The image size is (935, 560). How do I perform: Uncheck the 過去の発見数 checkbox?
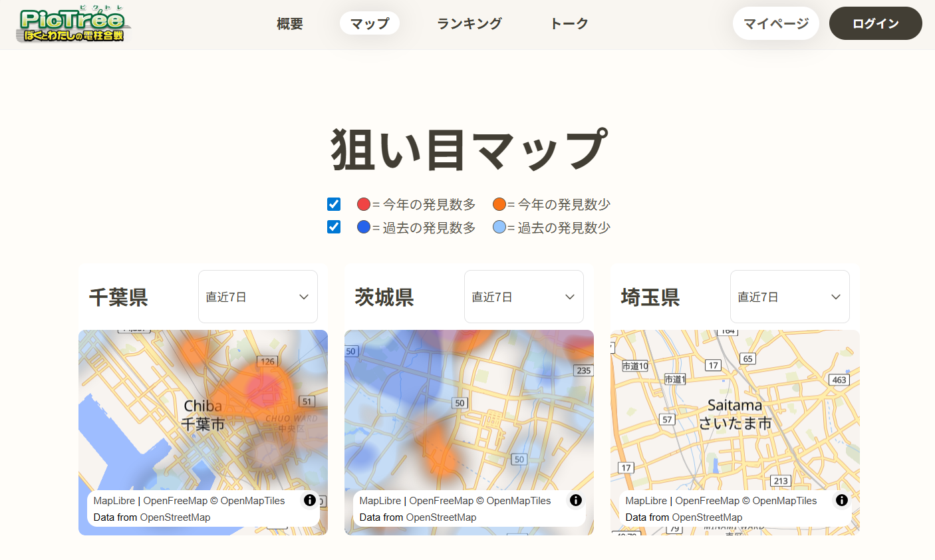[x=334, y=227]
